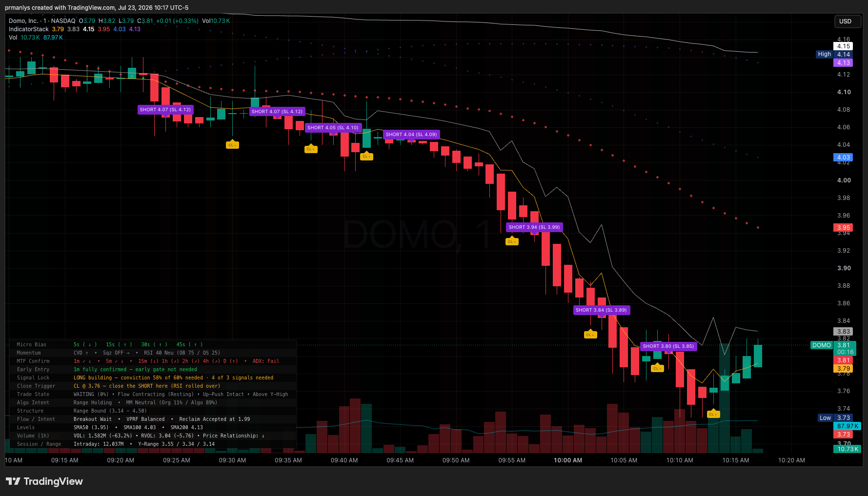Click the 'Reclaim Accepted at 1.99' text
The width and height of the screenshot is (868, 496).
[x=215, y=419]
